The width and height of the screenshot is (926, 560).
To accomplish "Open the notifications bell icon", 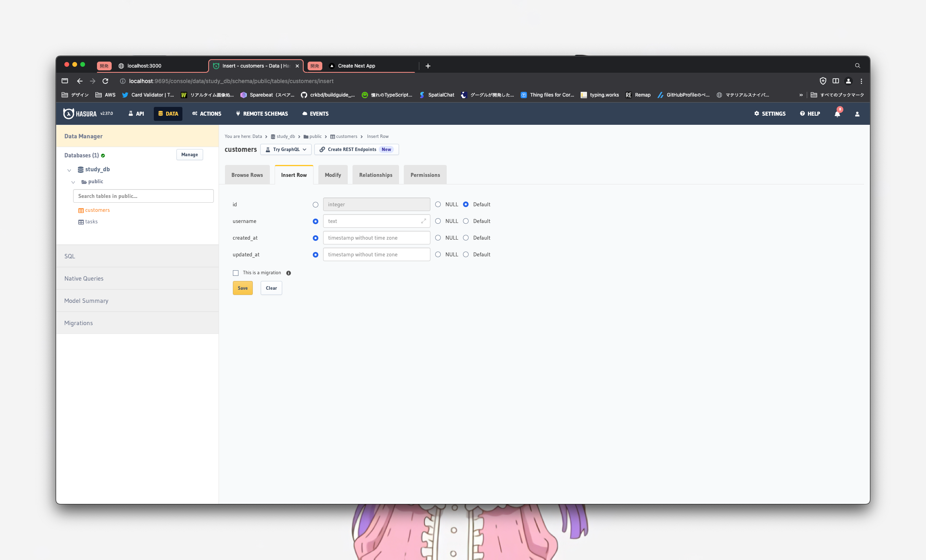I will [x=837, y=114].
